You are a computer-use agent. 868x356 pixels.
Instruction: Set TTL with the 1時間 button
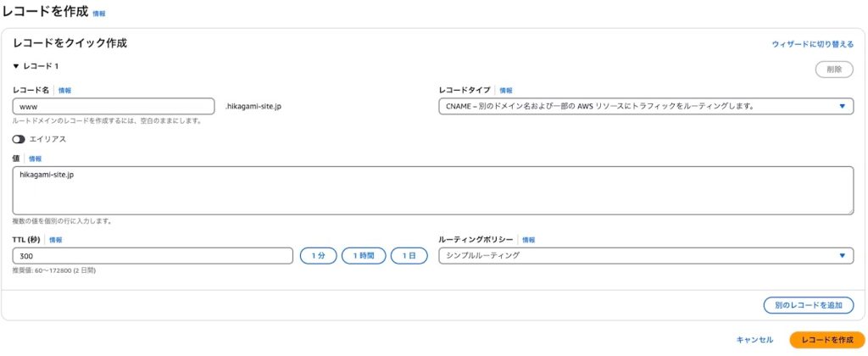click(x=364, y=255)
